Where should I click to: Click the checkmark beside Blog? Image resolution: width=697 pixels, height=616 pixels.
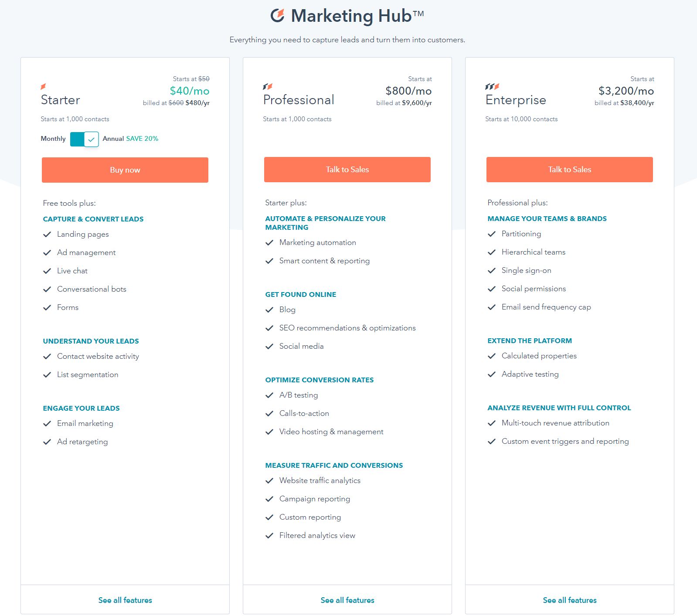coord(269,310)
